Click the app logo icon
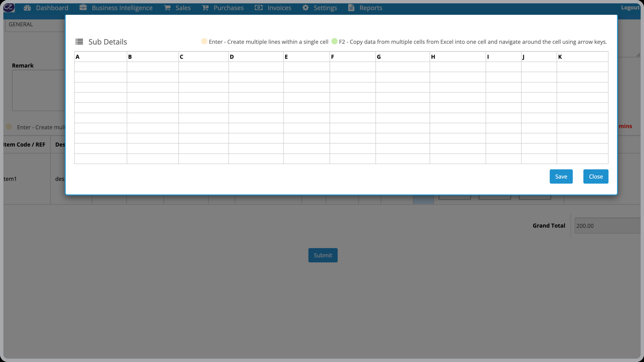The height and width of the screenshot is (362, 644). (9, 8)
